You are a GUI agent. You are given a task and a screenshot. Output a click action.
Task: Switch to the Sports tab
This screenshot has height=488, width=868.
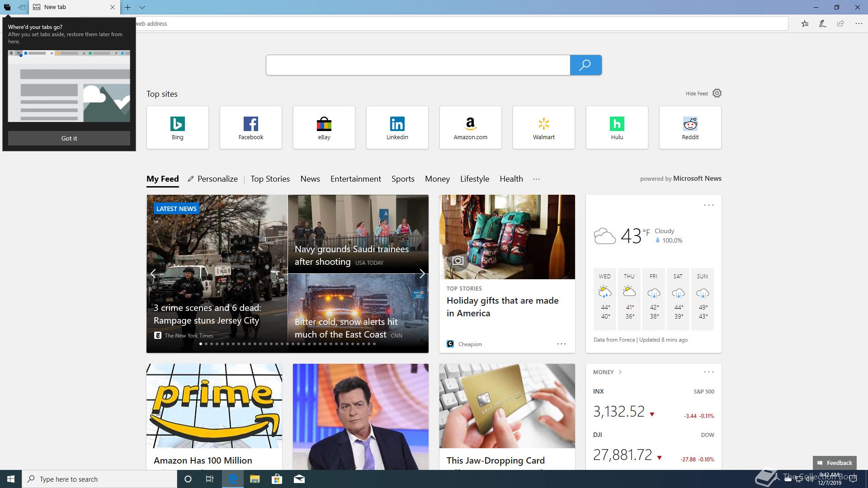click(x=403, y=179)
